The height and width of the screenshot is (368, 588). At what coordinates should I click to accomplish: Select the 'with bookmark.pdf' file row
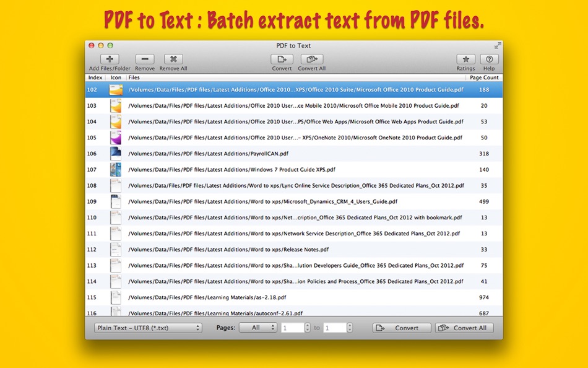tap(294, 217)
